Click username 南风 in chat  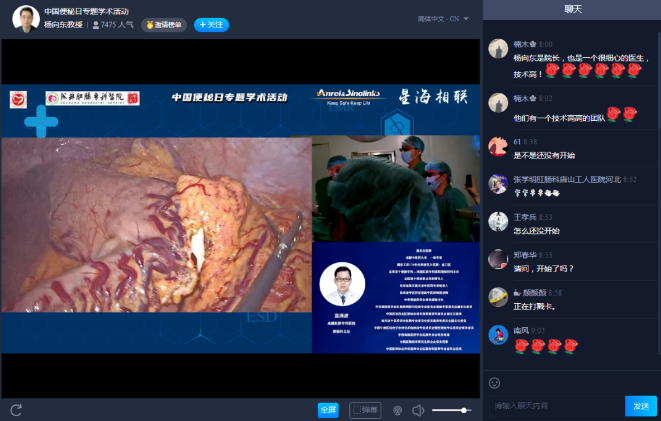point(521,330)
